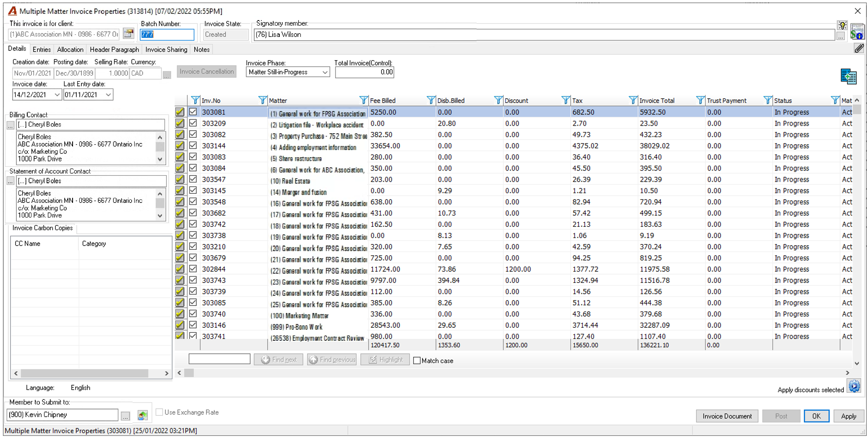Click the yellow check icon for invoice 303209
868x438 pixels.
tap(180, 123)
